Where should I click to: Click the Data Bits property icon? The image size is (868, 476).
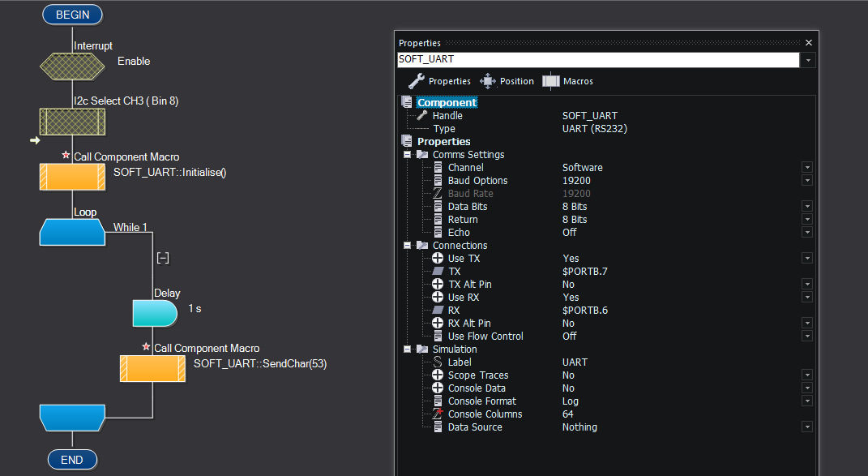click(438, 206)
